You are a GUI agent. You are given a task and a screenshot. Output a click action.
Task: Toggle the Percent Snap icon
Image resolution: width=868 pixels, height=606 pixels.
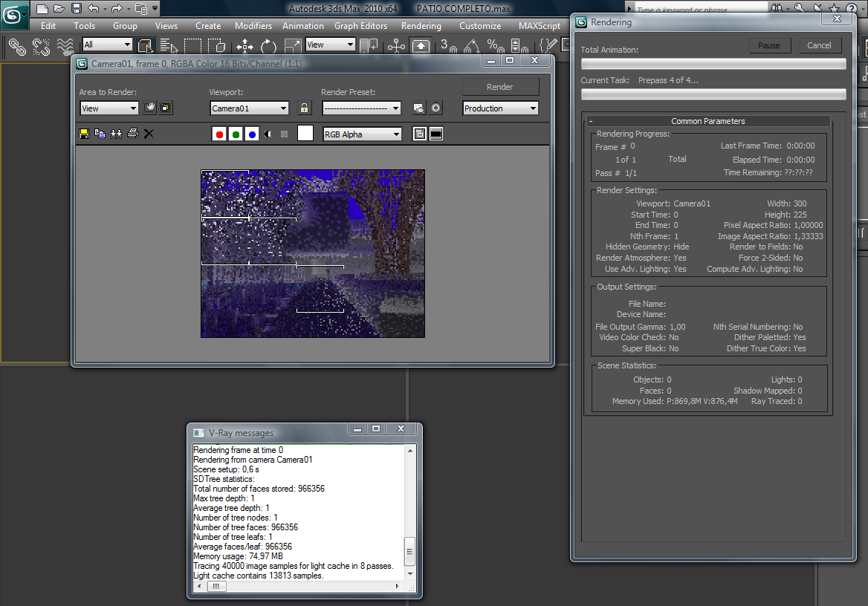click(495, 45)
